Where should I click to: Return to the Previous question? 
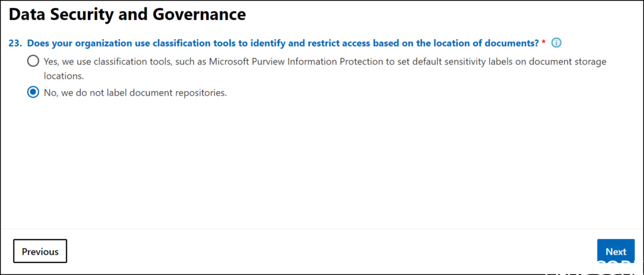pyautogui.click(x=40, y=252)
